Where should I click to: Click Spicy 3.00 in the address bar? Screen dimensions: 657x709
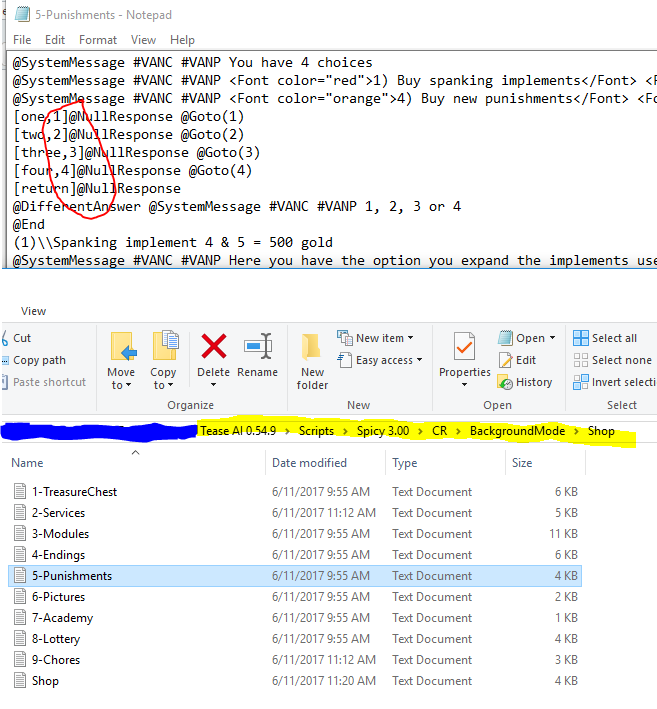click(383, 431)
